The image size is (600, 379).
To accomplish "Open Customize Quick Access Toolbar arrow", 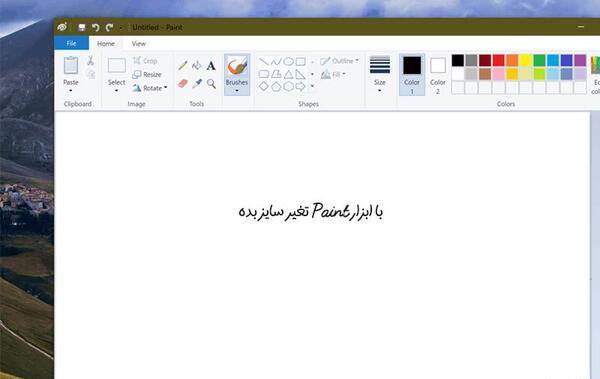I will tap(121, 28).
